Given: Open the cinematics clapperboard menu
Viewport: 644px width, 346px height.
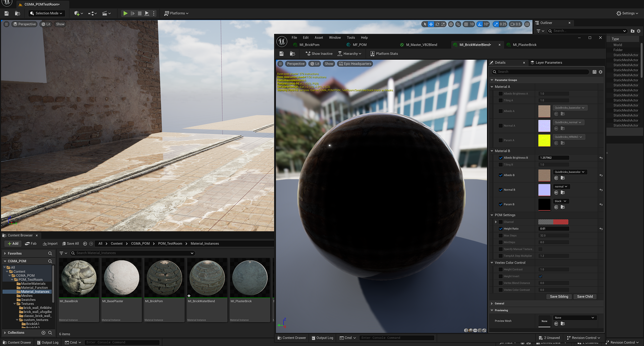Looking at the screenshot, I should (x=106, y=13).
